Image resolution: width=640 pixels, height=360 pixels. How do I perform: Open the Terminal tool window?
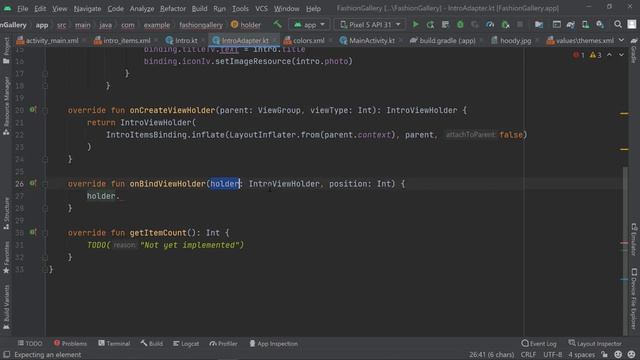tap(114, 344)
